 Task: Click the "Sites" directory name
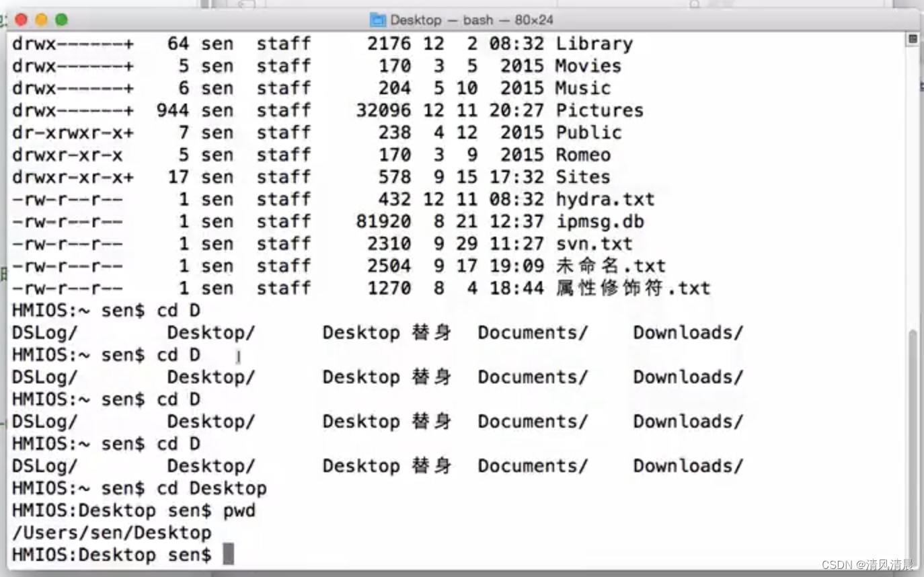pyautogui.click(x=583, y=178)
